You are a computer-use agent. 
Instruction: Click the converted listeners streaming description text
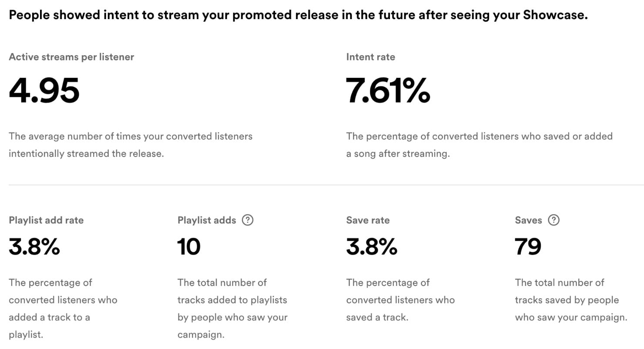(x=131, y=145)
